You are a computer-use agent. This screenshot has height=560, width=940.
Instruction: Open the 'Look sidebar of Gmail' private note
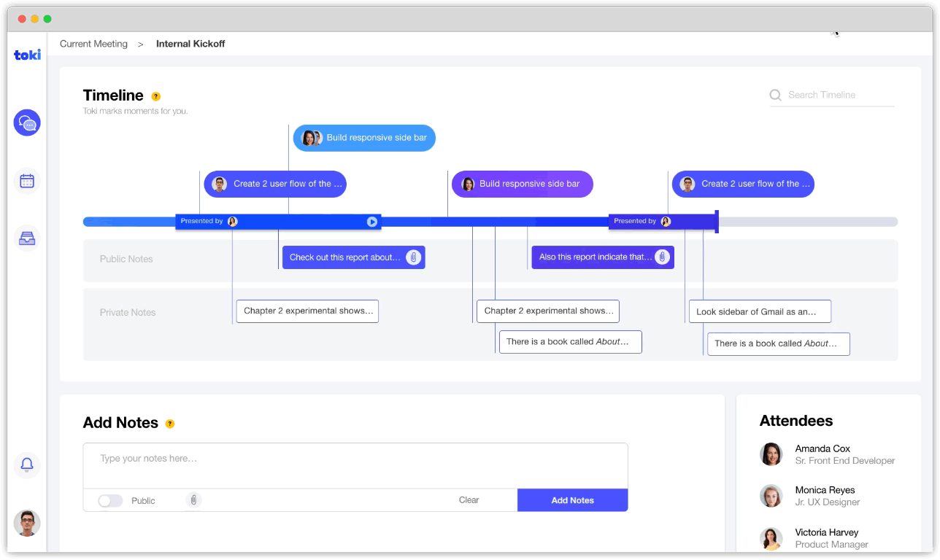click(760, 311)
